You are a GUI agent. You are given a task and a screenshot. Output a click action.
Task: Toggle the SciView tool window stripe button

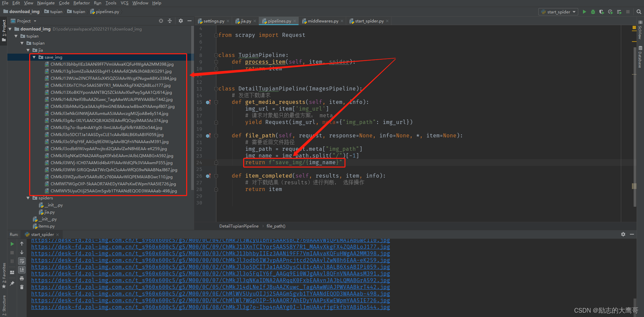[x=640, y=30]
